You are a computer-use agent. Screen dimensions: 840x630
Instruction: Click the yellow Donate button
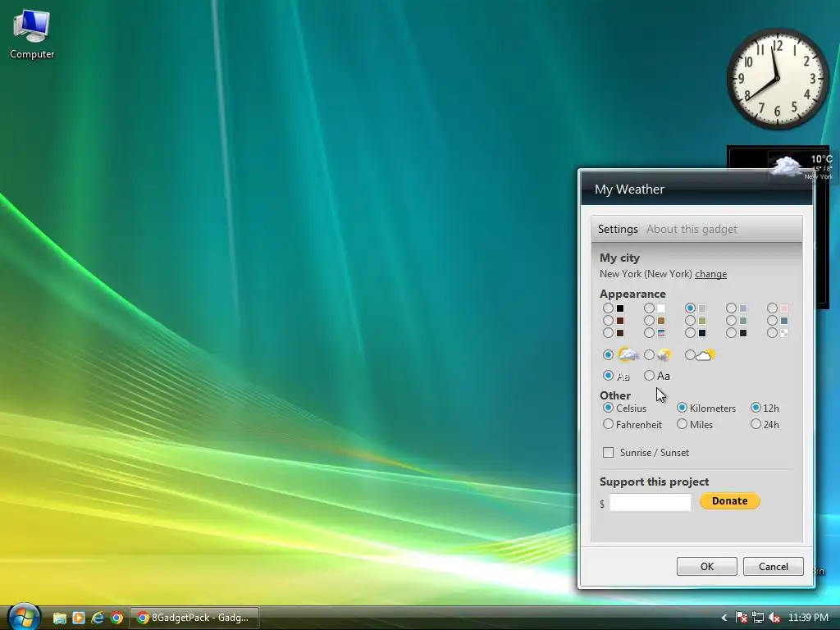729,501
